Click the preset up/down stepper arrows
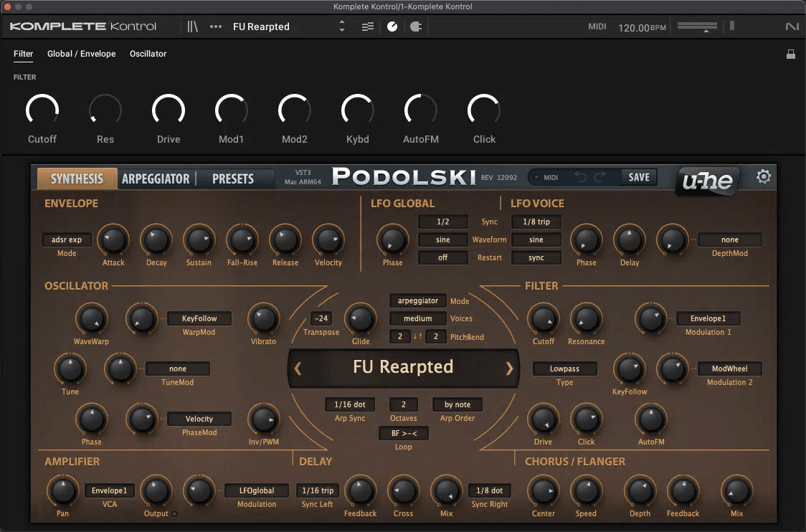Screen dimensions: 806x532 342,27
